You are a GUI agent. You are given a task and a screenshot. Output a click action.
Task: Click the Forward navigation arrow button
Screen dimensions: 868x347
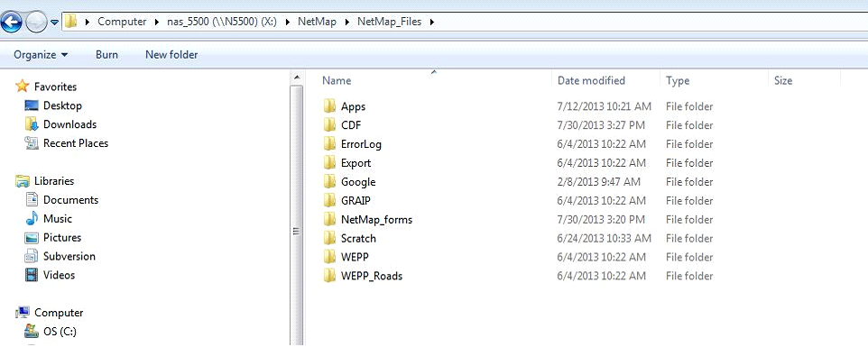36,23
